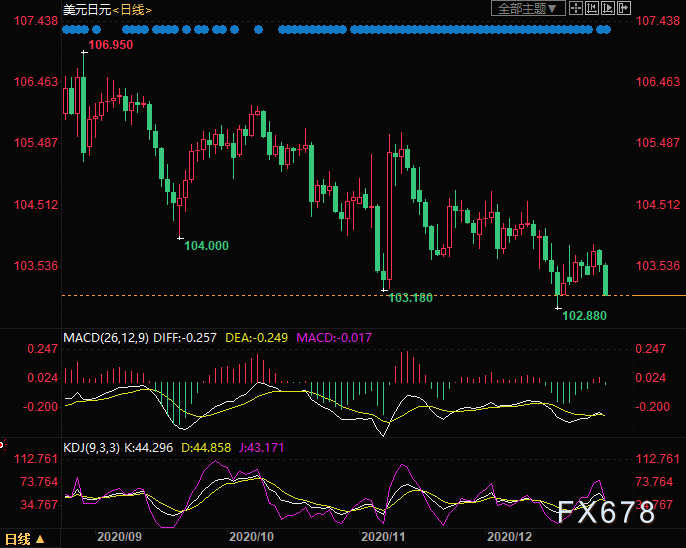The height and width of the screenshot is (548, 686).
Task: Click the FX678 watermark logo
Action: (x=608, y=512)
